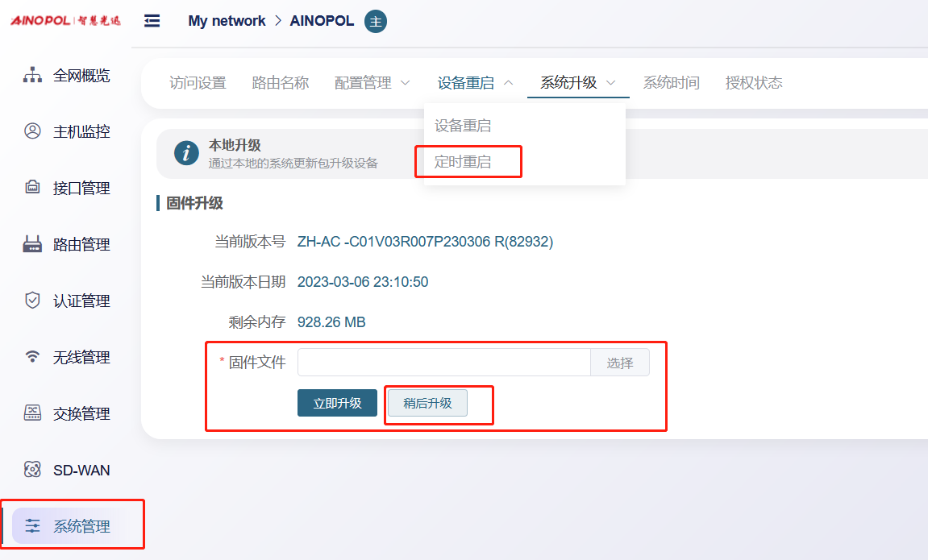Click the 路由管理 router icon
The width and height of the screenshot is (928, 560).
coord(32,244)
